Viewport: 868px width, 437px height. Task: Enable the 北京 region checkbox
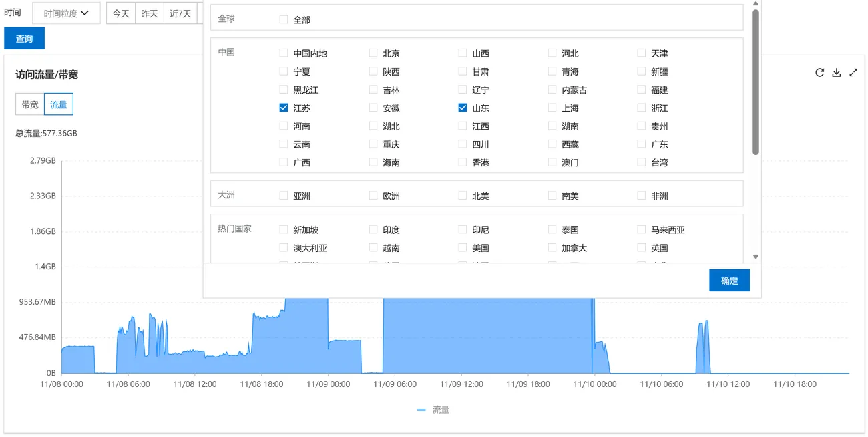373,53
